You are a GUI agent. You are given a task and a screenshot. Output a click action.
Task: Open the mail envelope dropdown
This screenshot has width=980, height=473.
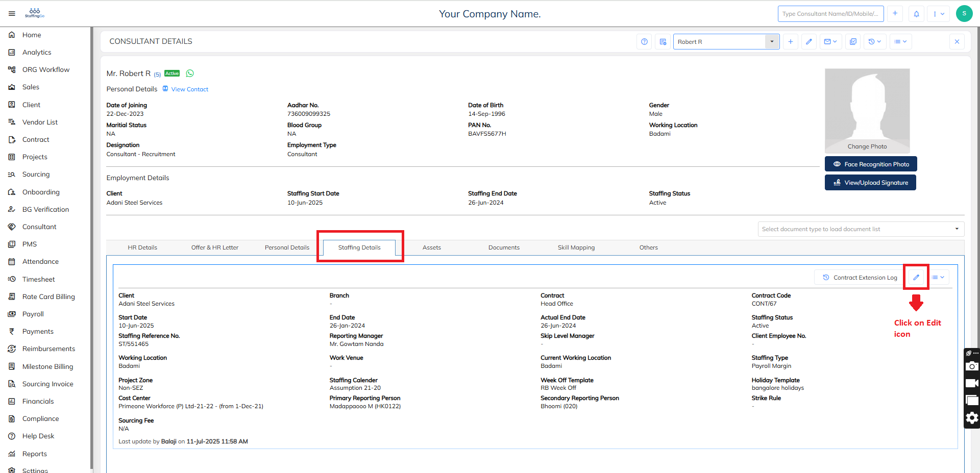coord(831,42)
